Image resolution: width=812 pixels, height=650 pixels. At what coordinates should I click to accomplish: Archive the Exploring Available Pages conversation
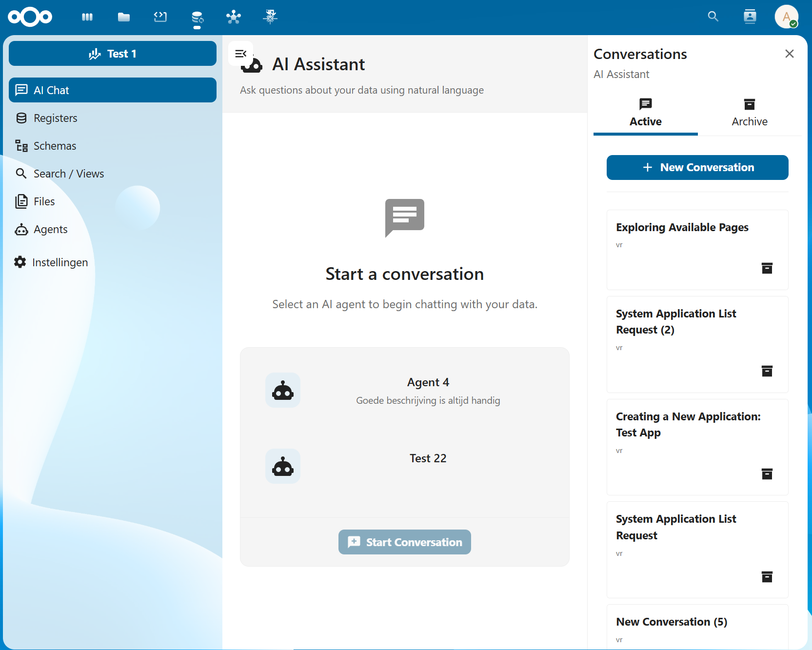coord(767,268)
